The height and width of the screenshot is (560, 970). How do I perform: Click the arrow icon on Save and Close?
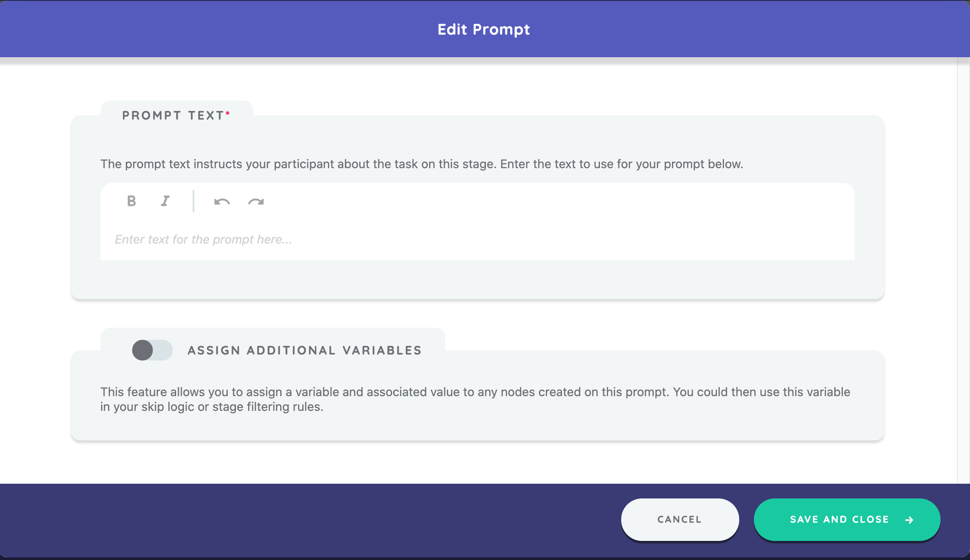[910, 520]
